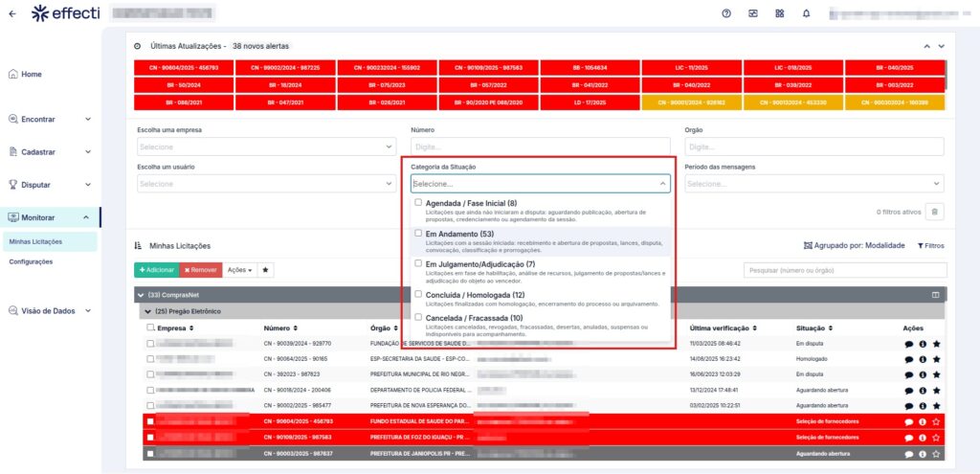Open the Ações dropdown button

240,270
